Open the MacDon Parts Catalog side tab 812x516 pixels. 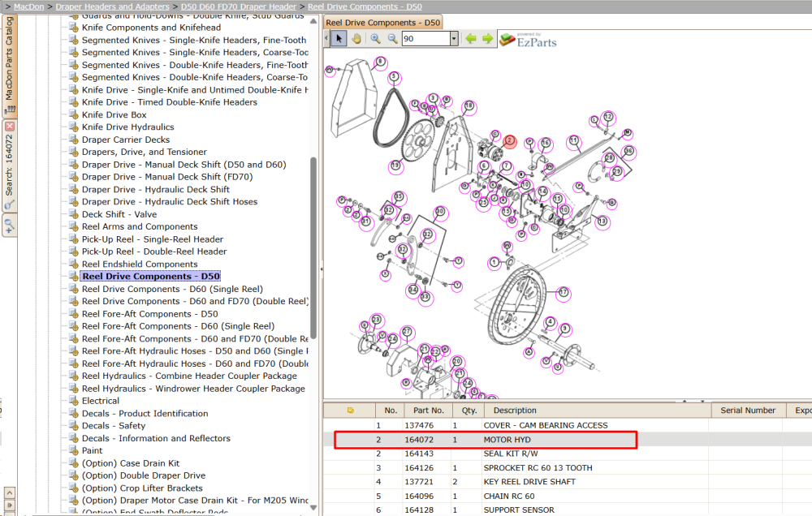[9, 65]
